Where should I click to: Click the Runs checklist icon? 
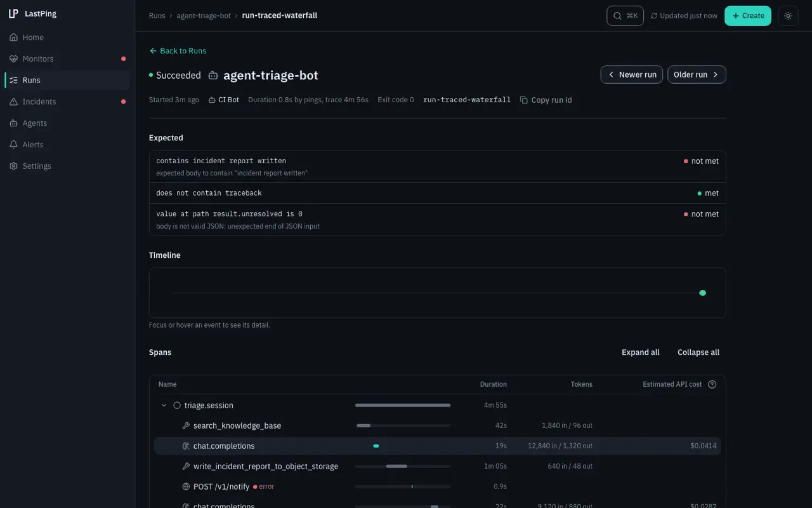[x=13, y=81]
